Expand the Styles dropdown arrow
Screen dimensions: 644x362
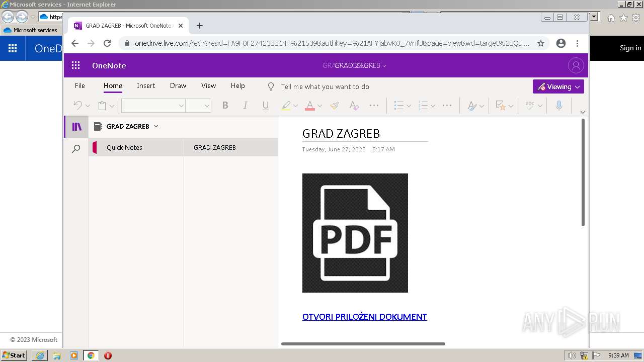coord(481,106)
